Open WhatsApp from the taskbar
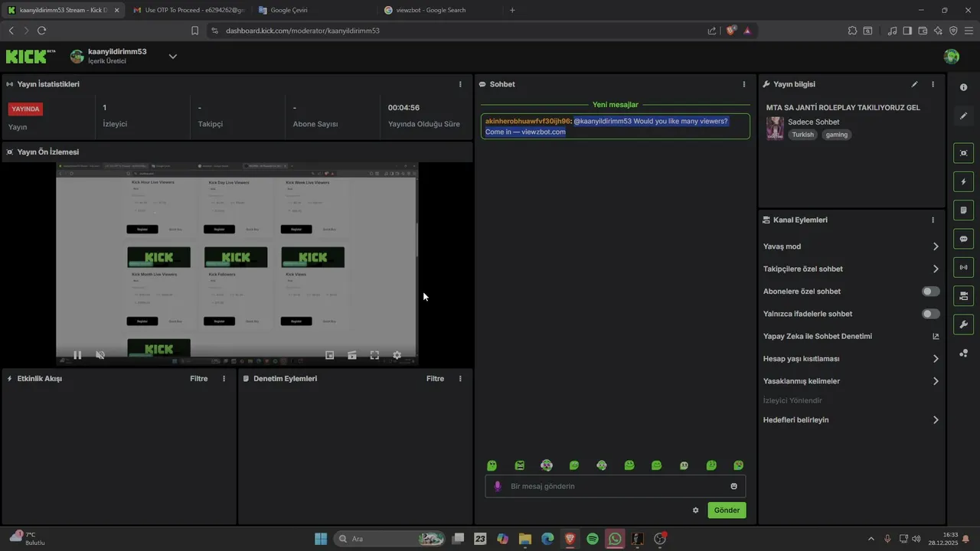Image resolution: width=980 pixels, height=551 pixels. (615, 539)
